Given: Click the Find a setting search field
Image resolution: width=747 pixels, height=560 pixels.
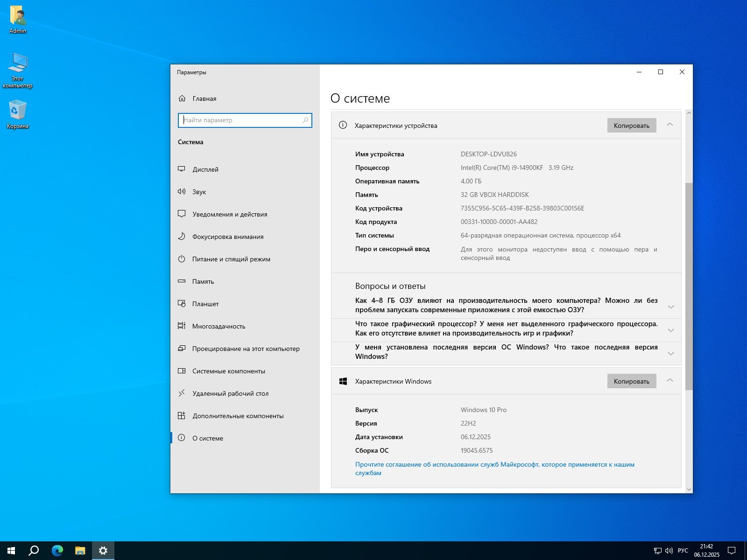Looking at the screenshot, I should [x=241, y=120].
